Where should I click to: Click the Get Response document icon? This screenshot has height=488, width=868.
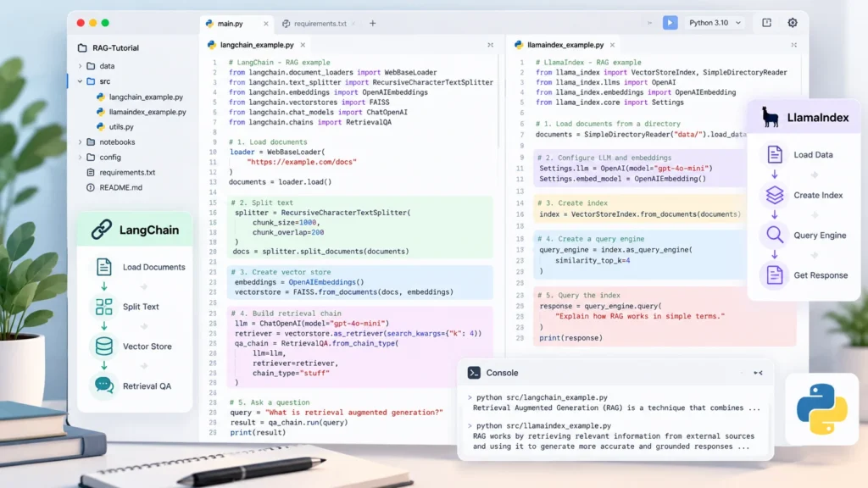[775, 275]
